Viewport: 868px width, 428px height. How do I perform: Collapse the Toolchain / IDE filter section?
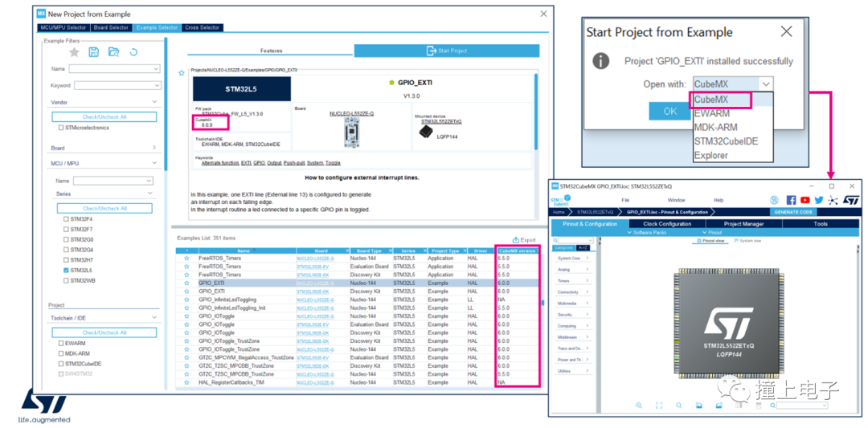[x=154, y=317]
